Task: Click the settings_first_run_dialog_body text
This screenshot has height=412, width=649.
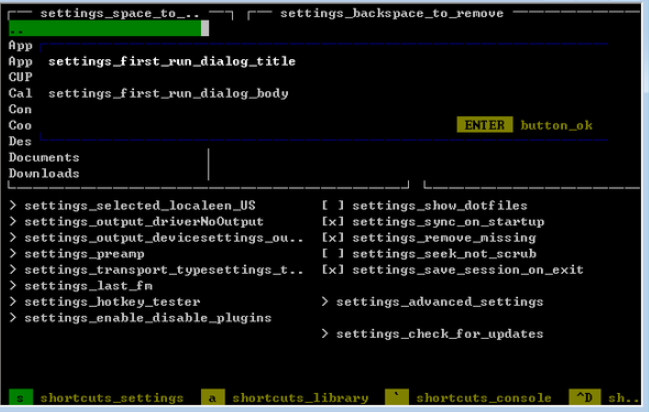Action: [168, 94]
